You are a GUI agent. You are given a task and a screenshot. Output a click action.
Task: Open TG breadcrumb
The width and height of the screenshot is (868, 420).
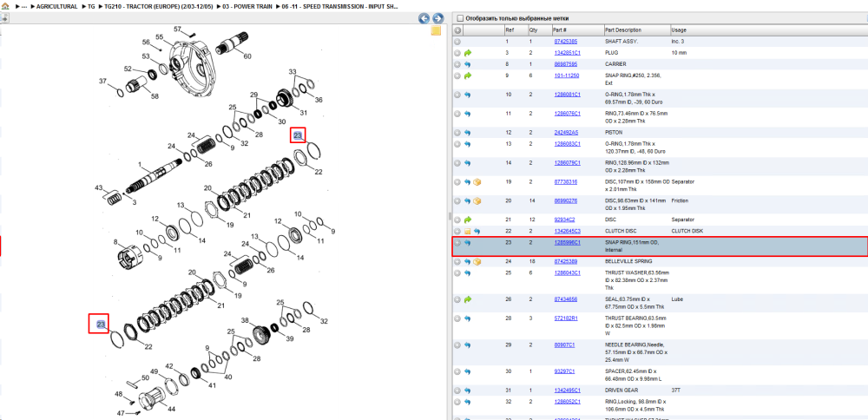pyautogui.click(x=91, y=7)
